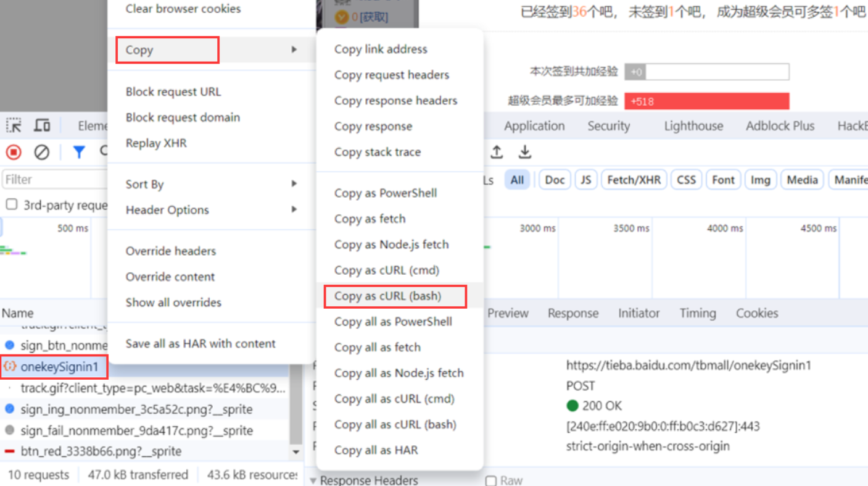Switch to the Lighthouse tab

[x=693, y=126]
